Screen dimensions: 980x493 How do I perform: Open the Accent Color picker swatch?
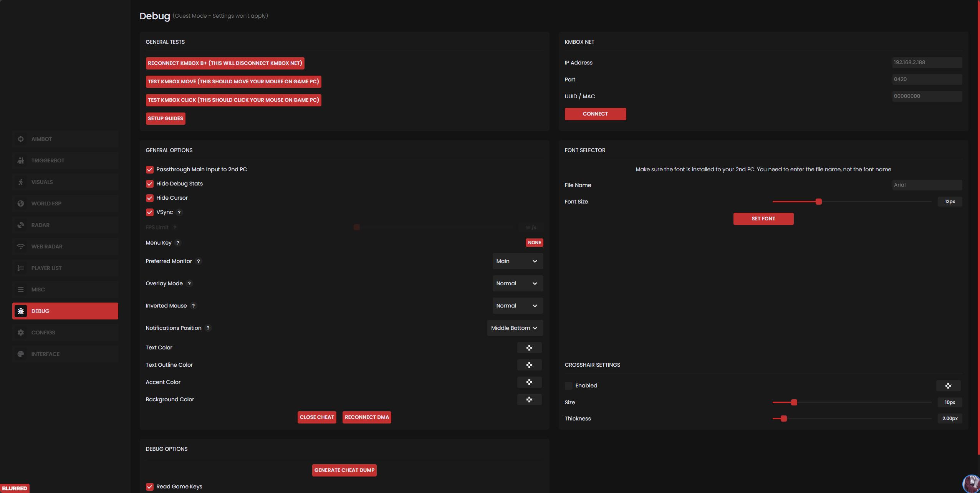pyautogui.click(x=529, y=382)
